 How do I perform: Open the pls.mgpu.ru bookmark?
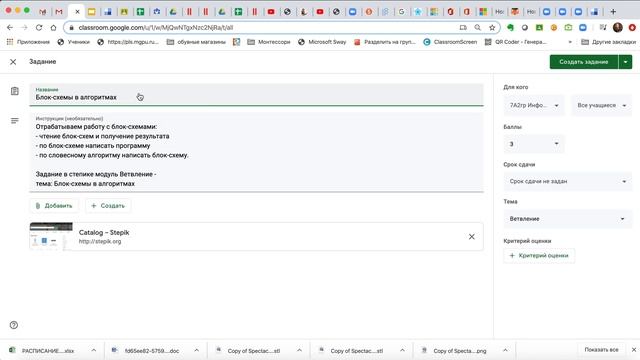[128, 42]
